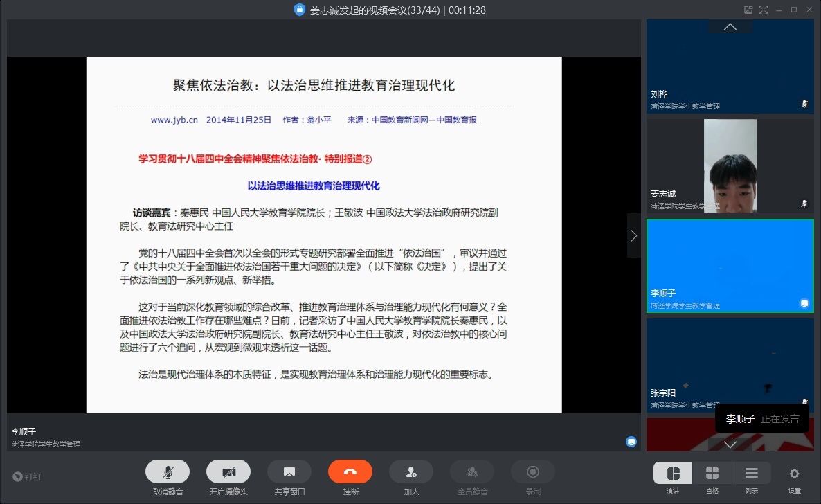
Task: Add a participant with 加人
Action: tap(411, 472)
